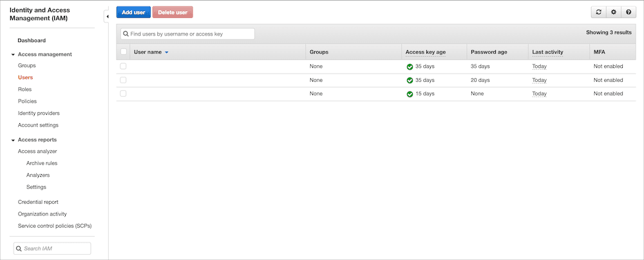Check the first user row checkbox
Image resolution: width=644 pixels, height=260 pixels.
(124, 66)
